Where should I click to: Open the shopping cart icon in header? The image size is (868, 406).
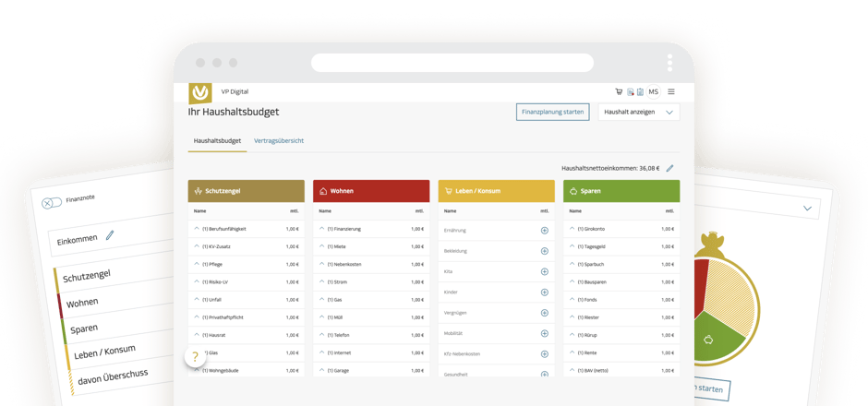click(619, 92)
